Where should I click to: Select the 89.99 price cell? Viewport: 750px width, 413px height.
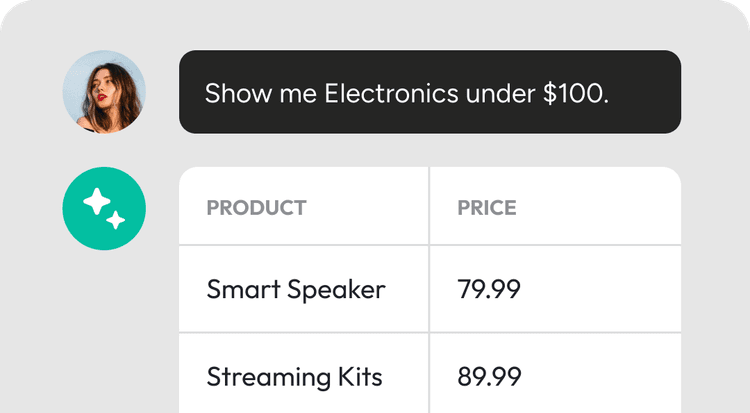click(555, 374)
